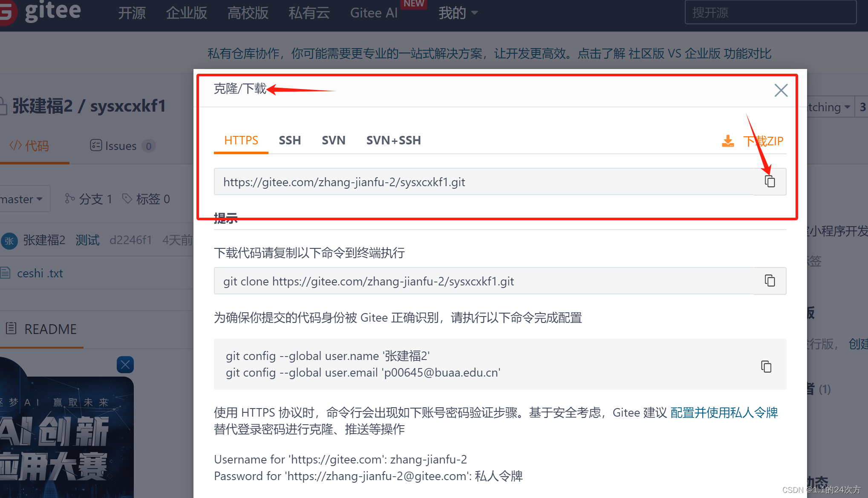This screenshot has height=498, width=868.
Task: Open the ceshi .txt file
Action: 40,273
